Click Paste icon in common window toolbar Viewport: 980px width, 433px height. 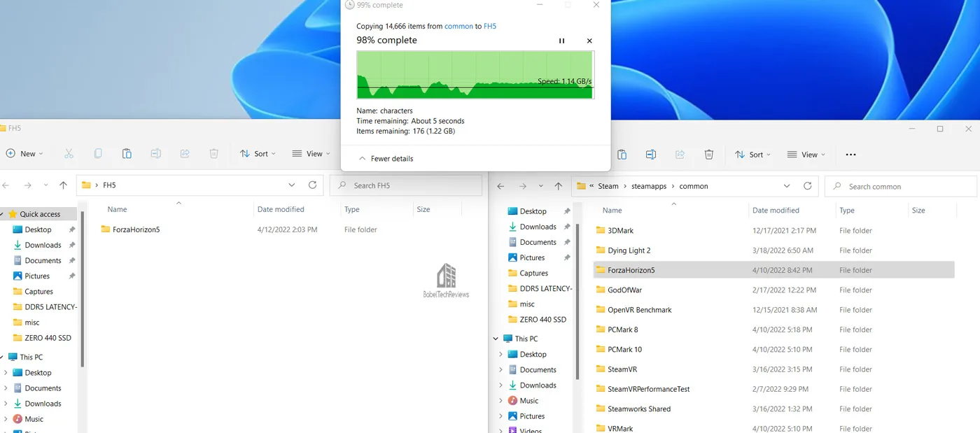pos(622,155)
